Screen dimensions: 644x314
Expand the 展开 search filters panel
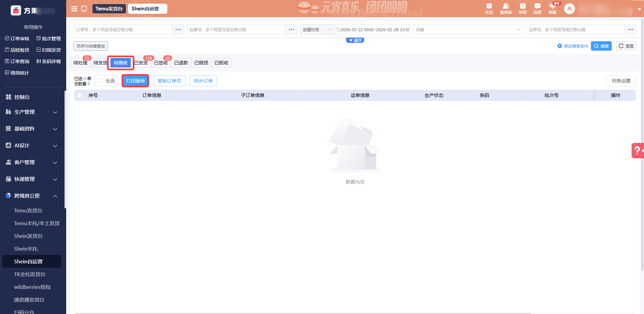pos(355,40)
